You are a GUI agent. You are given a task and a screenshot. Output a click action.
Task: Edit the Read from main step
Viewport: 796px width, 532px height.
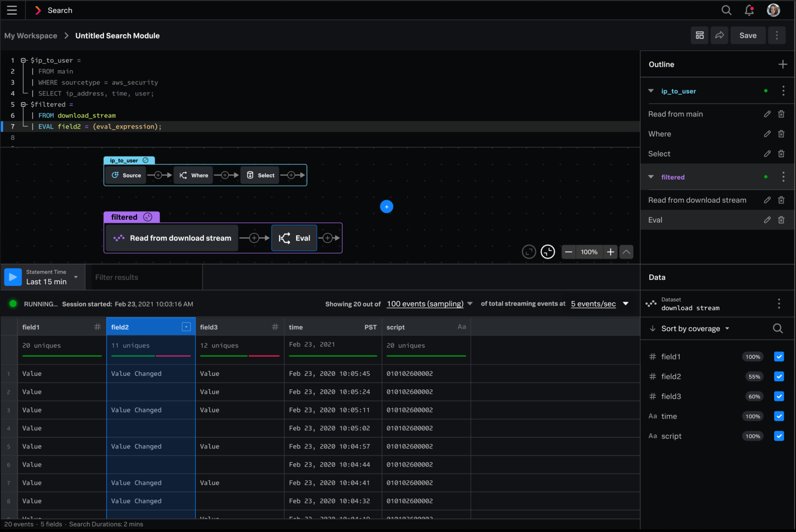(767, 114)
